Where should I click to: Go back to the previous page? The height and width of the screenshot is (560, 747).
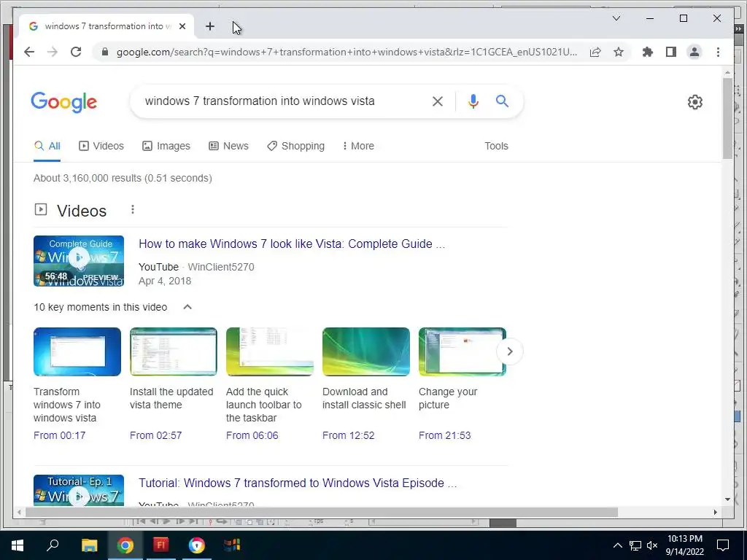29,52
